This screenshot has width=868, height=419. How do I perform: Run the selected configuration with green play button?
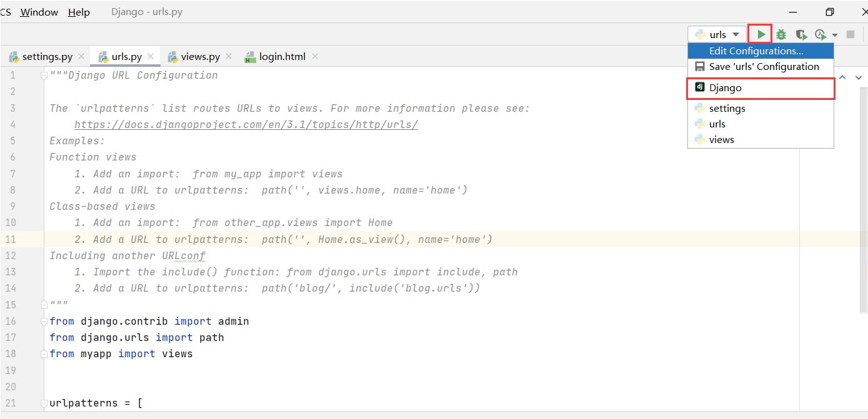(761, 34)
